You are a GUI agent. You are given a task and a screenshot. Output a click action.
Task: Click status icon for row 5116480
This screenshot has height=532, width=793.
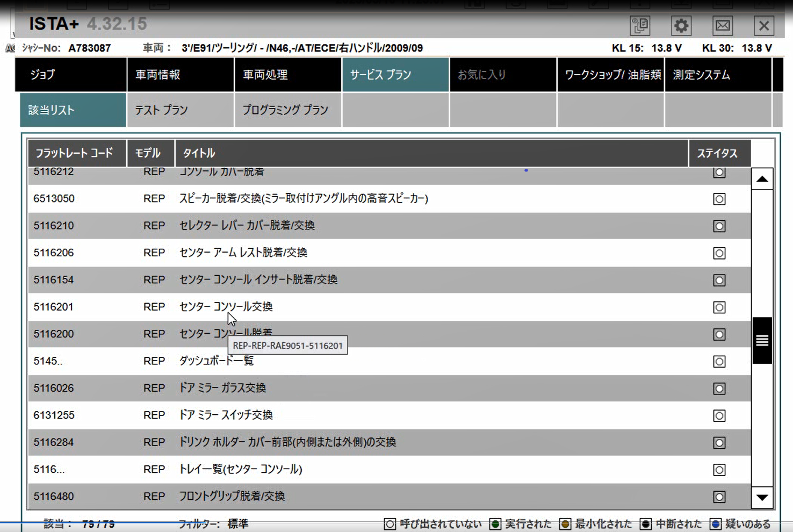click(x=719, y=497)
